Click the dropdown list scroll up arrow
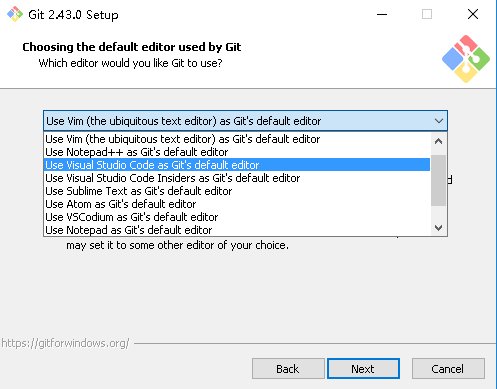497x389 pixels. click(x=439, y=141)
